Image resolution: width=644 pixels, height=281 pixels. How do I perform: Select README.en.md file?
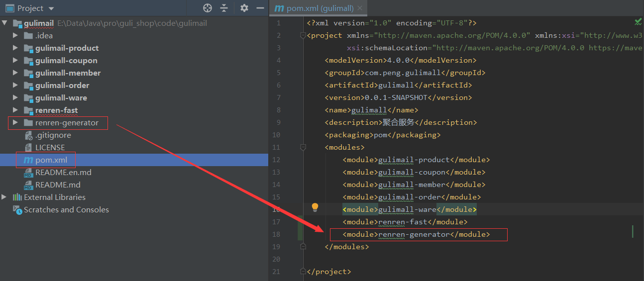pyautogui.click(x=63, y=173)
